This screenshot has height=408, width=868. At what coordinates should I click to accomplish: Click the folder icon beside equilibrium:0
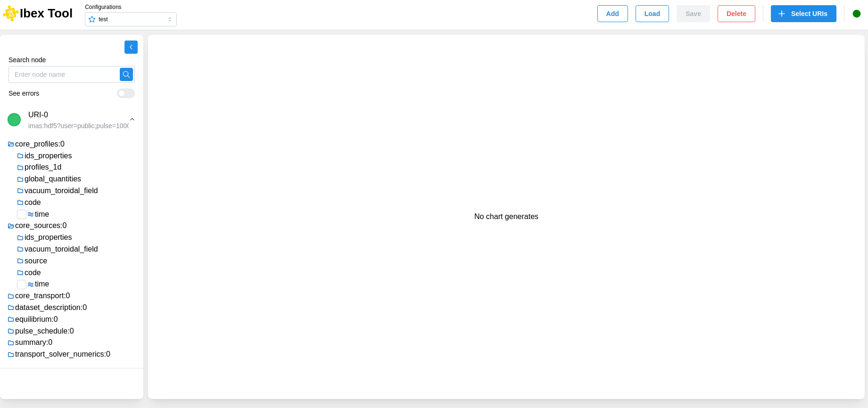11,319
